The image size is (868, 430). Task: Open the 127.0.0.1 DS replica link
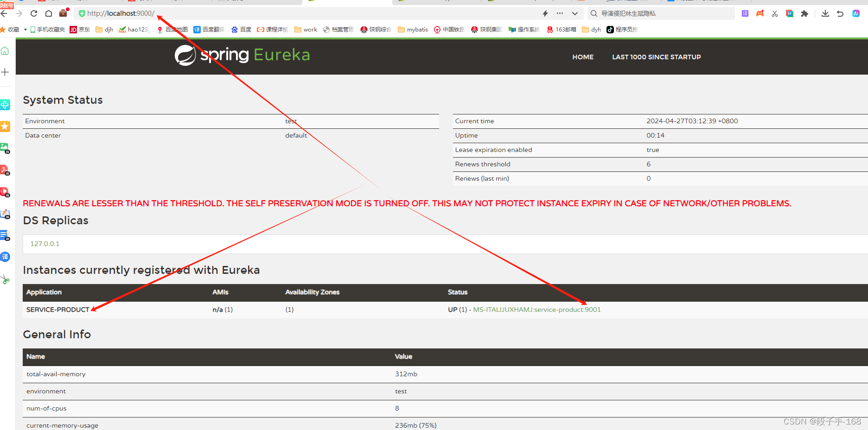click(x=45, y=244)
